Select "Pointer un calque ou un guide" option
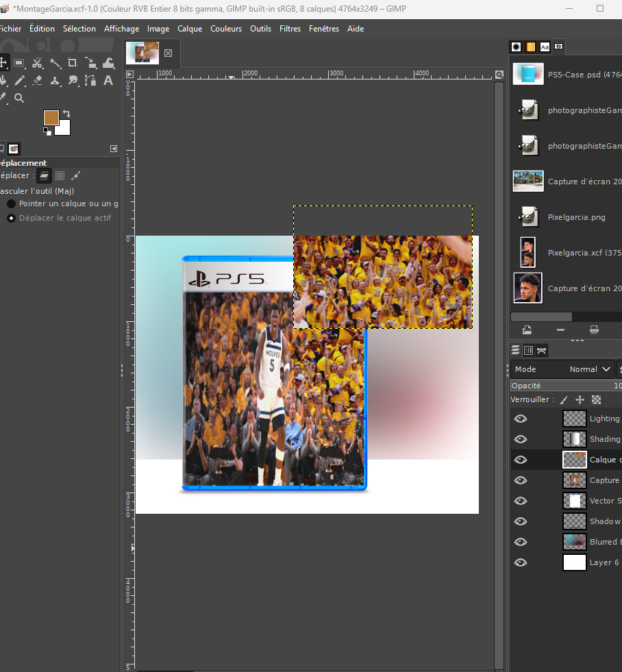This screenshot has height=672, width=622. tap(12, 203)
